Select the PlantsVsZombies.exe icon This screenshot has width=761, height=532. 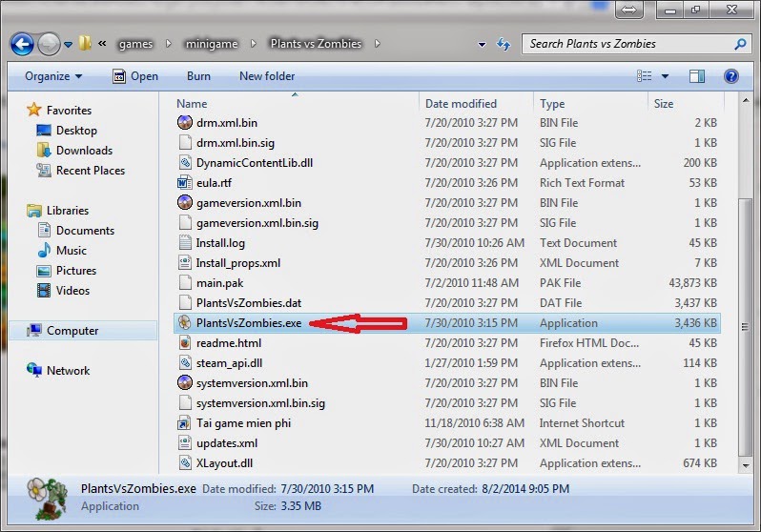click(184, 322)
